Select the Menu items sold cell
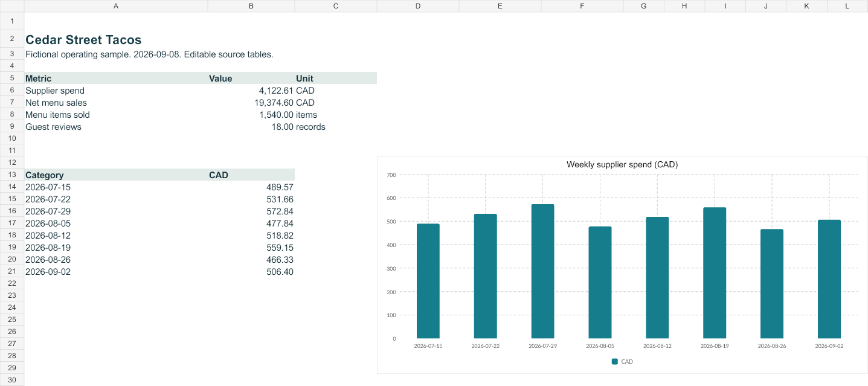Screen dimensions: 868x386 click(x=116, y=115)
